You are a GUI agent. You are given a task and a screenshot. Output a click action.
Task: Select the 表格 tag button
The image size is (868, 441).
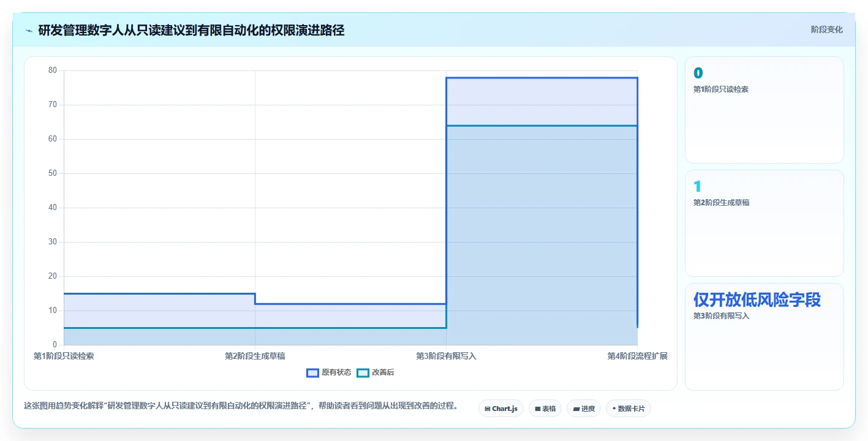point(545,409)
